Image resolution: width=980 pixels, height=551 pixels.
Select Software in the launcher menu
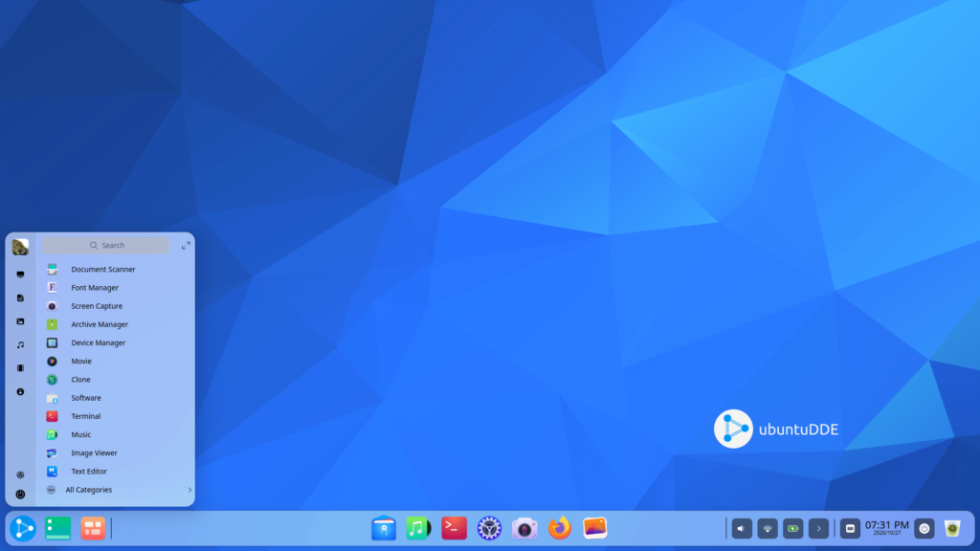85,397
